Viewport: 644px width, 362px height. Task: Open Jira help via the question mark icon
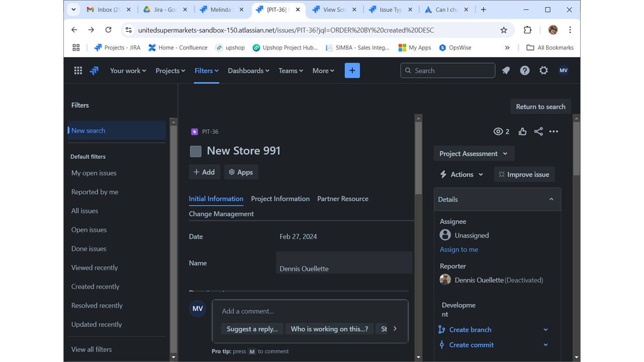click(x=525, y=70)
